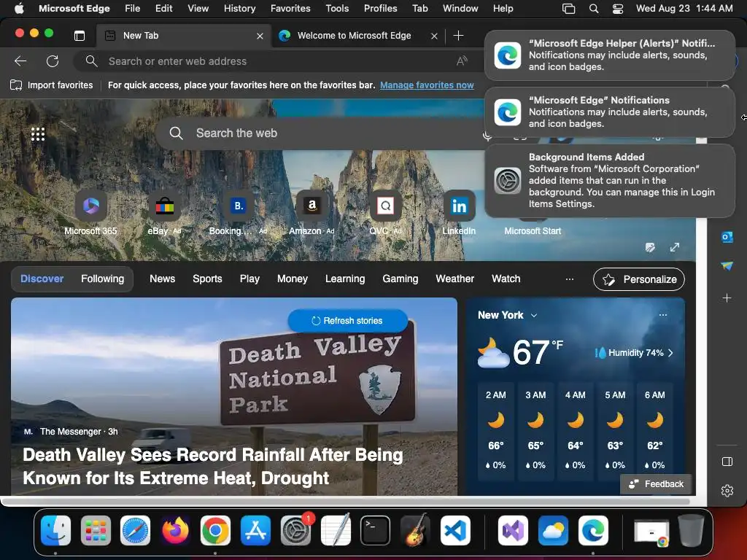Image resolution: width=747 pixels, height=560 pixels.
Task: Open the edit background image icon
Action: tap(650, 247)
